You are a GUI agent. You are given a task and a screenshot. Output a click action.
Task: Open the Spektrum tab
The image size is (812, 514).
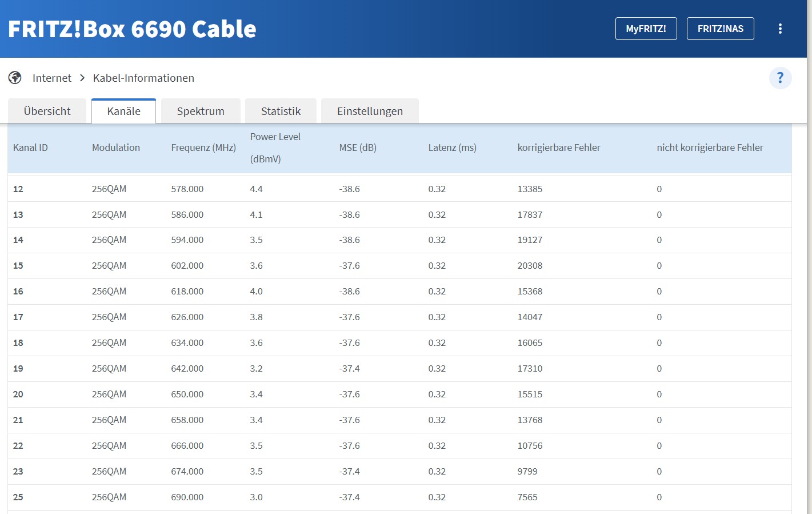[201, 111]
